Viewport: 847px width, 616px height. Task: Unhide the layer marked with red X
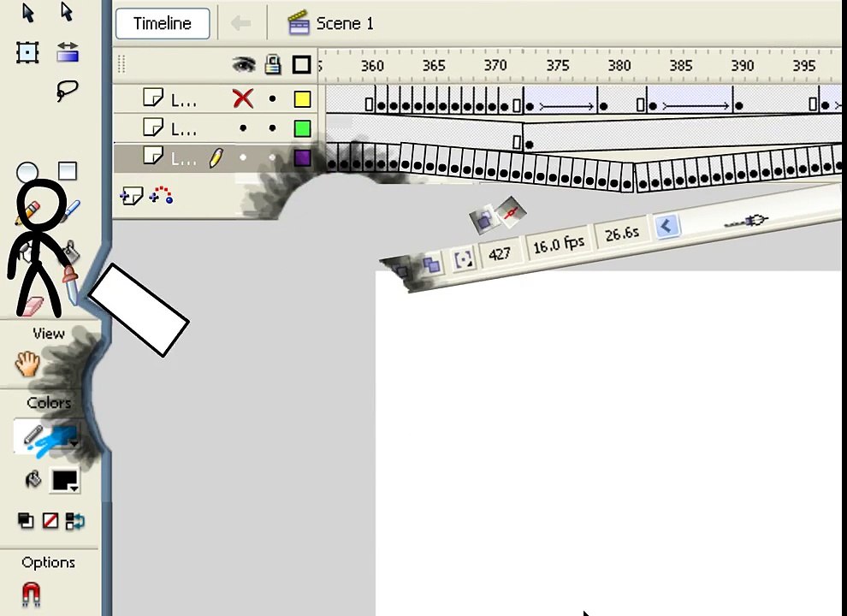point(242,99)
